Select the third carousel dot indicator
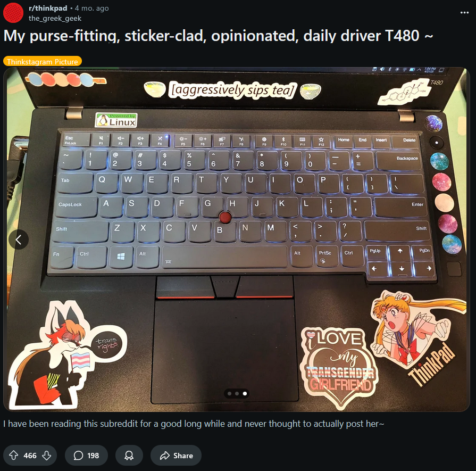This screenshot has width=476, height=471. pos(245,393)
